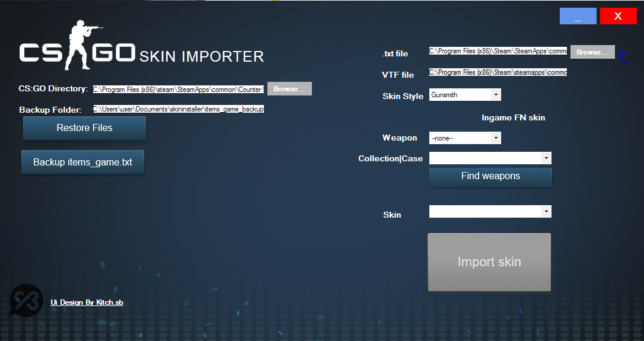Click the CS:GO soldier logo
This screenshot has width=644, height=341.
(x=77, y=45)
